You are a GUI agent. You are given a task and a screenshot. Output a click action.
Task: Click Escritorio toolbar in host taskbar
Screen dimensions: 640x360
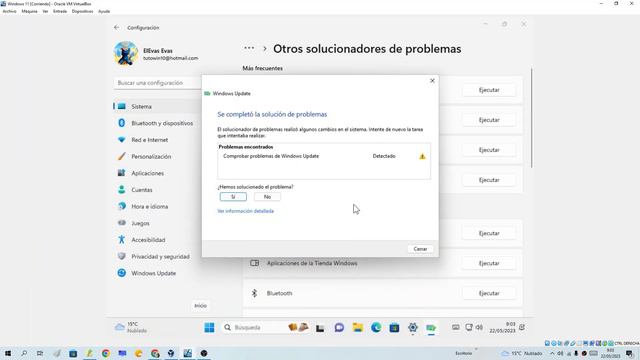464,353
